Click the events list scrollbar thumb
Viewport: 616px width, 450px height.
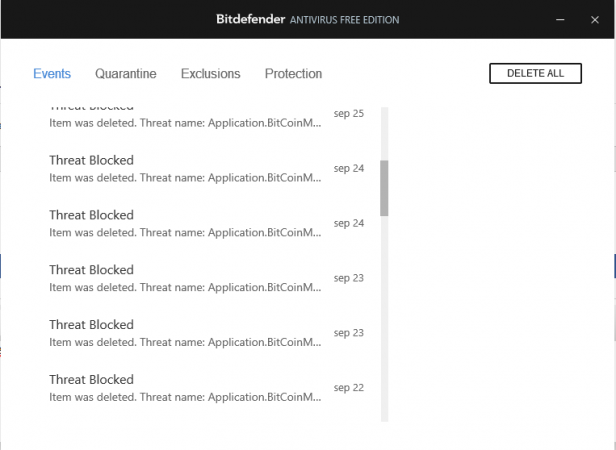(384, 188)
